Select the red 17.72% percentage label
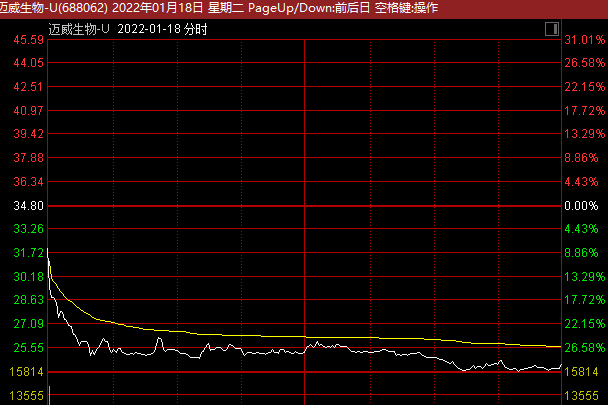This screenshot has width=608, height=405. pyautogui.click(x=585, y=111)
